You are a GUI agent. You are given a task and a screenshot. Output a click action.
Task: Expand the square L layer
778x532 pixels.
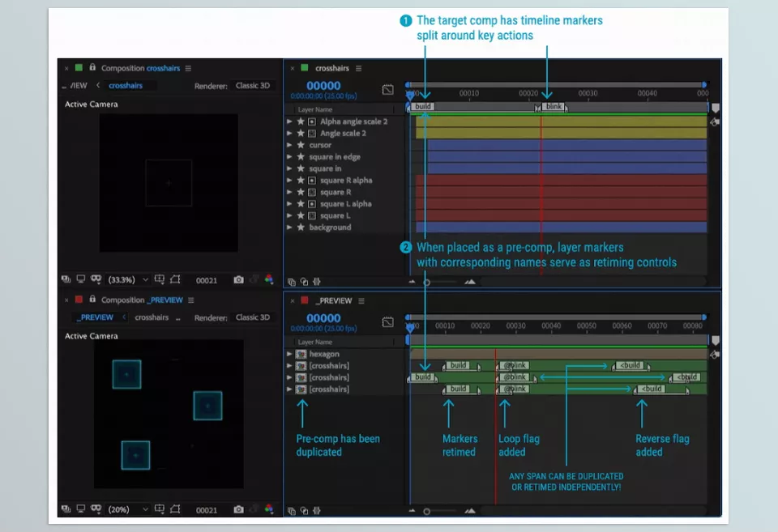[x=289, y=215]
